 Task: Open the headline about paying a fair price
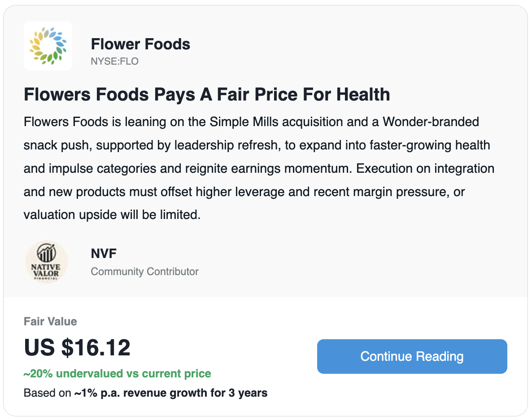pos(206,95)
